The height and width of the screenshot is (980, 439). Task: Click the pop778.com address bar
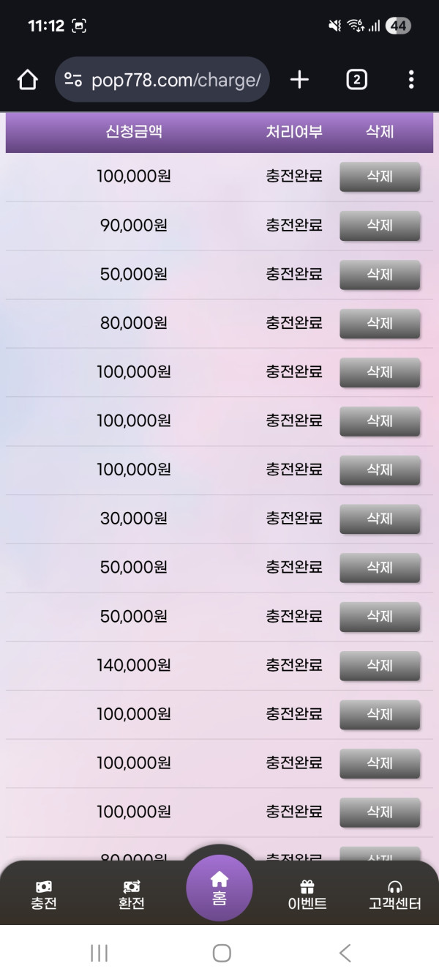[x=176, y=80]
